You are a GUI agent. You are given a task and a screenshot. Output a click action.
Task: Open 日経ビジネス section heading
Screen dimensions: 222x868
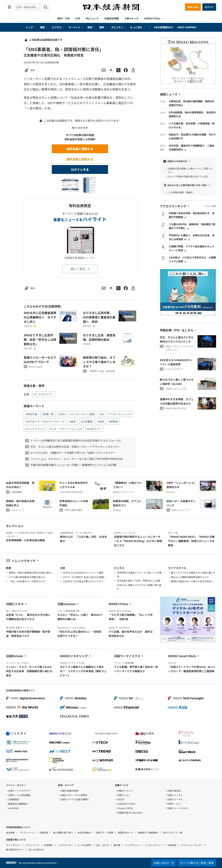[x=16, y=604]
